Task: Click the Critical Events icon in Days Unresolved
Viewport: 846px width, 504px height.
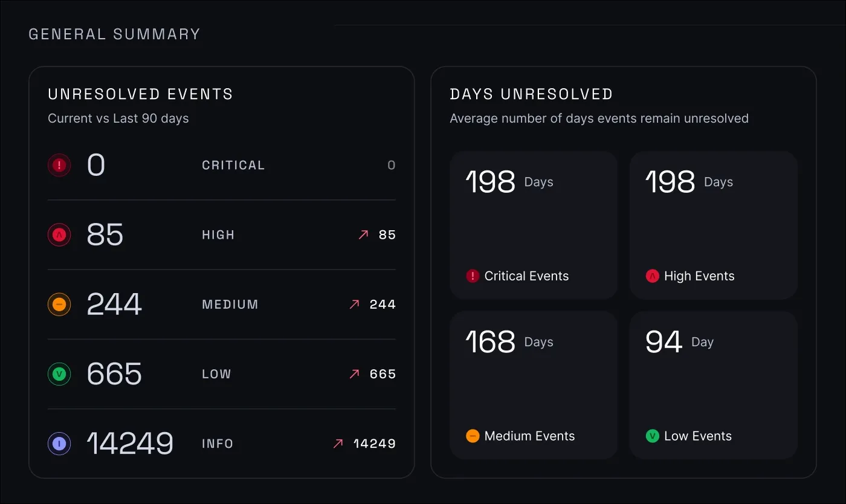Action: tap(472, 276)
